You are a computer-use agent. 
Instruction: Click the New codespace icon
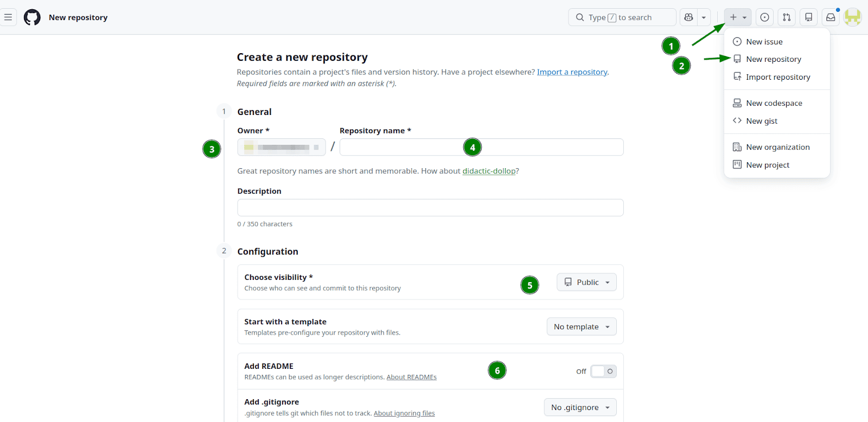click(737, 103)
